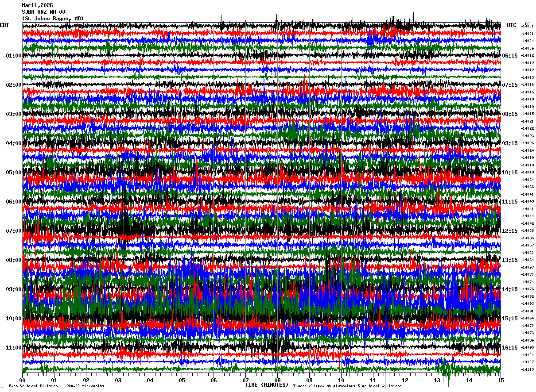Image resolution: width=536 pixels, height=392 pixels.
Task: Click the -14021 offset value
Action: point(527,121)
